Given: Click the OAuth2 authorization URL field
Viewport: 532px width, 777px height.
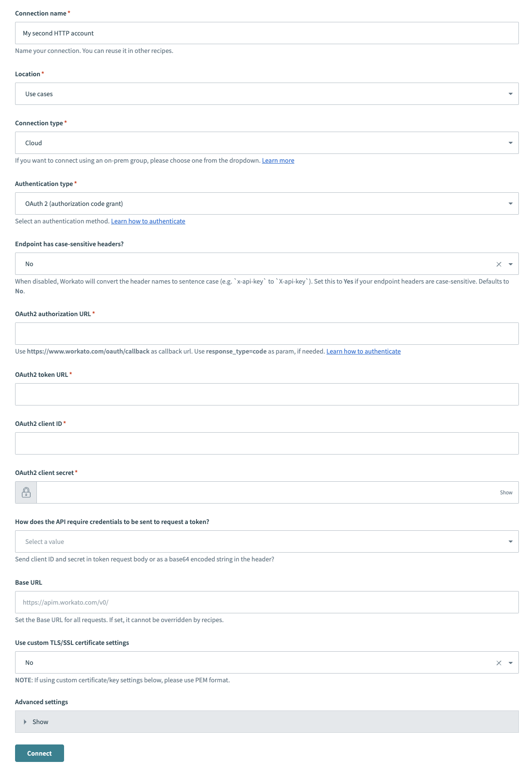Looking at the screenshot, I should pyautogui.click(x=267, y=333).
